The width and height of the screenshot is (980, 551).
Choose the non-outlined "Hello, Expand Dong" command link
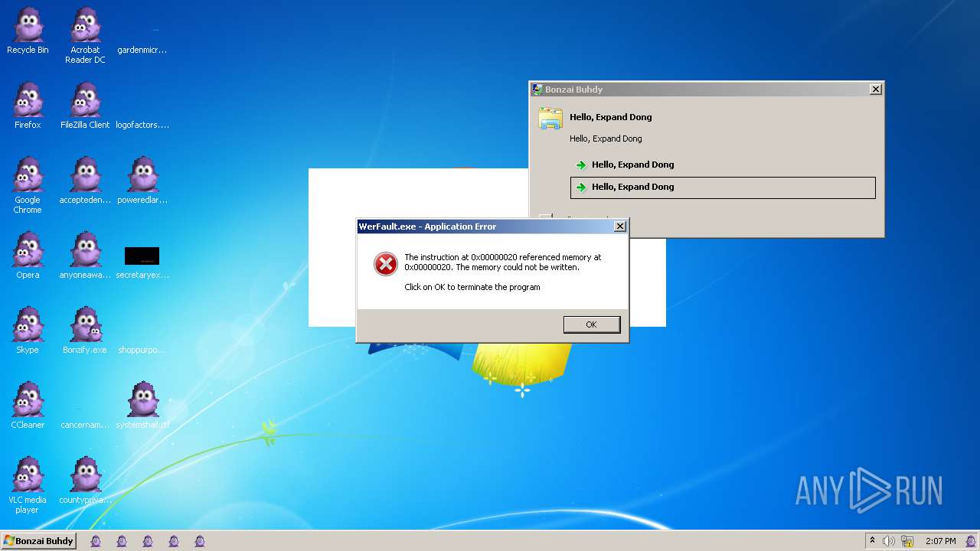point(723,165)
